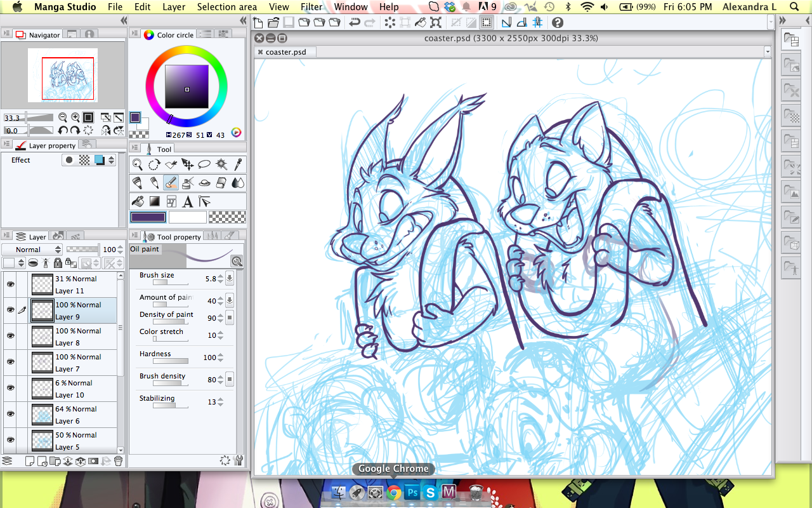Screen dimensions: 812x508
Task: Toggle visibility of Layer 8
Action: (10, 336)
